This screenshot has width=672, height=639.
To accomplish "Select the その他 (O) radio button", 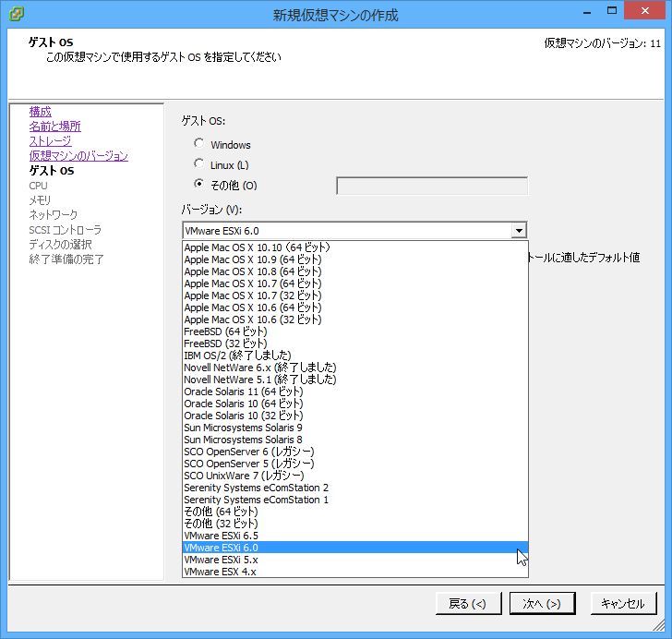I will [x=198, y=184].
